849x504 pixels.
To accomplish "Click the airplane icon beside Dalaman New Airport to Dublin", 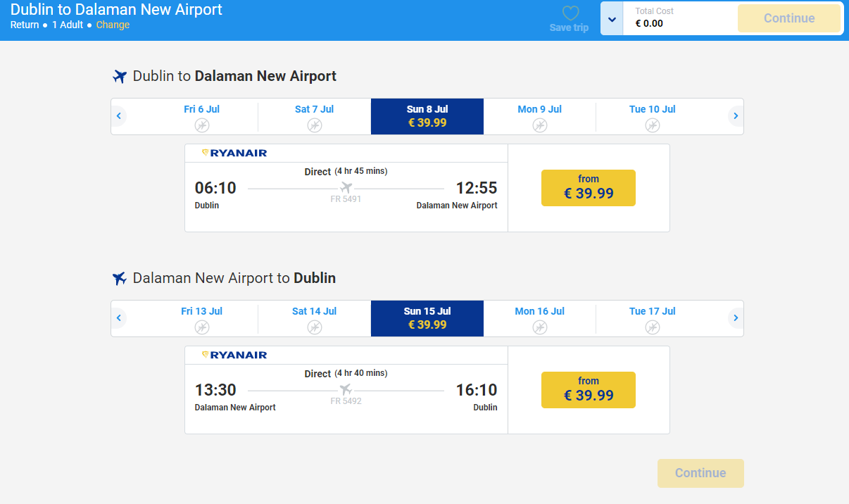I will (118, 278).
